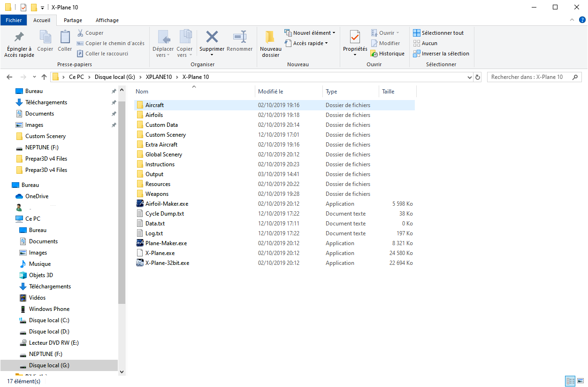Click Aucun to deselect all
Viewport: 588px width, 387px height.
click(x=425, y=43)
